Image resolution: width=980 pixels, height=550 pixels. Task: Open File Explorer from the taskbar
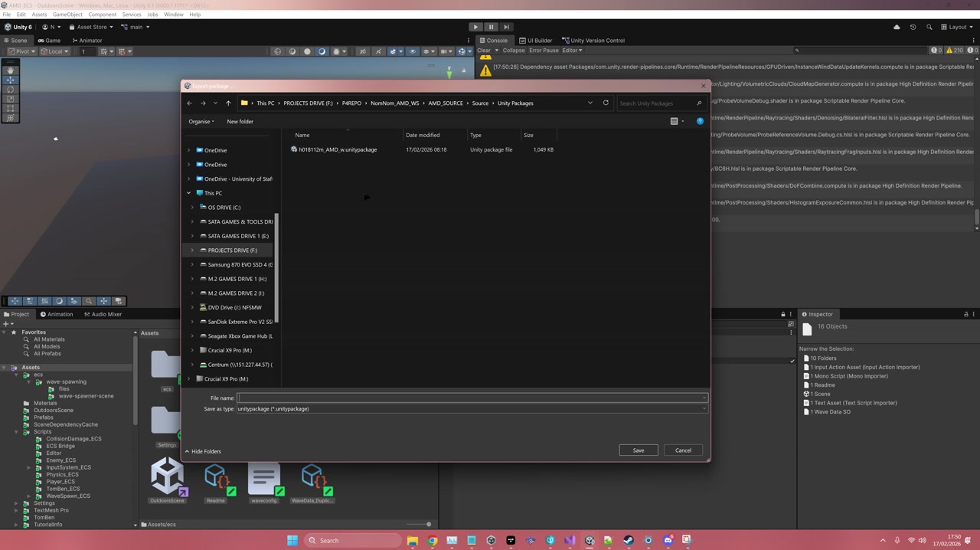coord(412,540)
